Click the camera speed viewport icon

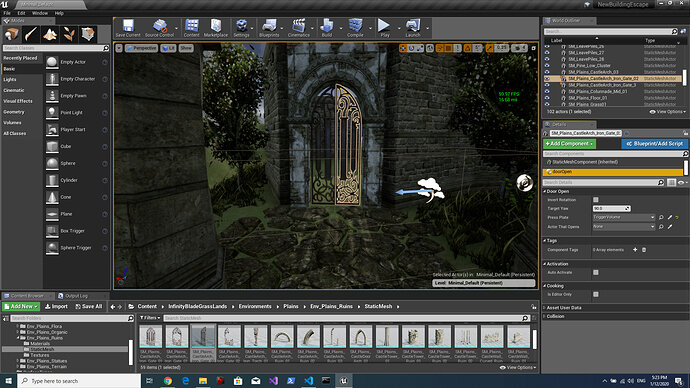tap(520, 48)
